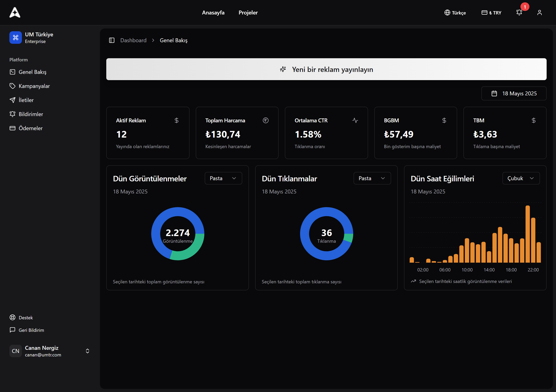
Task: Open İletiler from the sidebar
Action: tap(26, 100)
